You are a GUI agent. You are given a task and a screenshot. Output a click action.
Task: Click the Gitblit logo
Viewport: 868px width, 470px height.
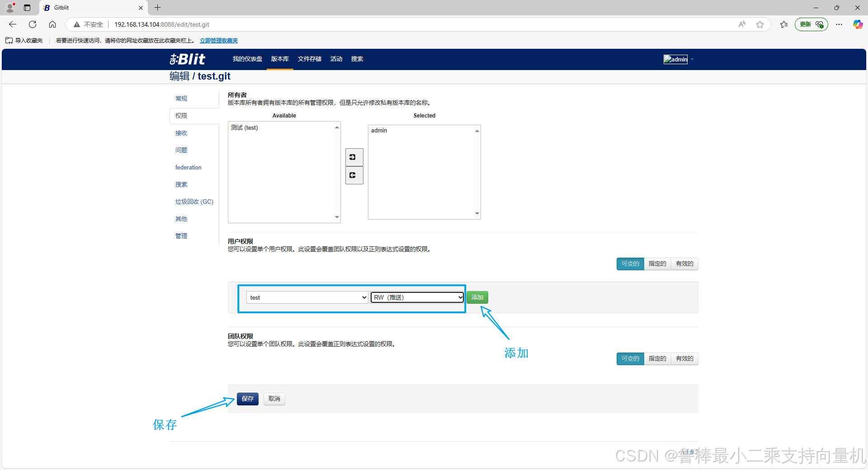click(187, 59)
